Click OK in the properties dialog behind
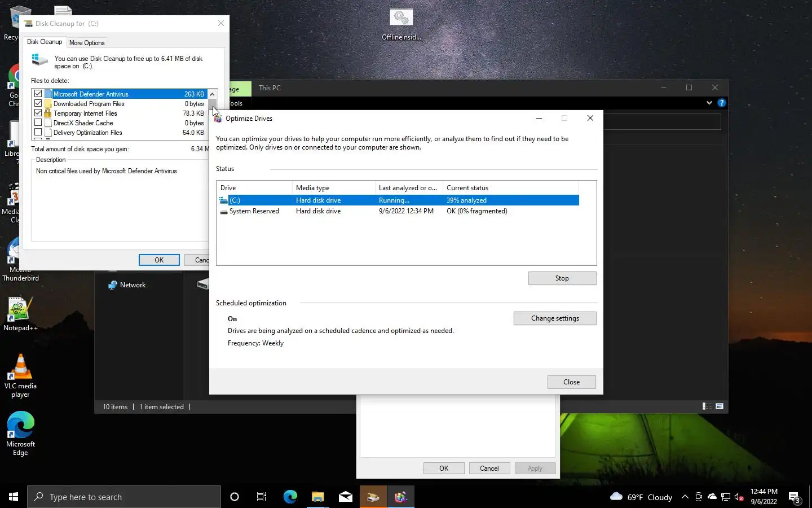 coord(444,468)
